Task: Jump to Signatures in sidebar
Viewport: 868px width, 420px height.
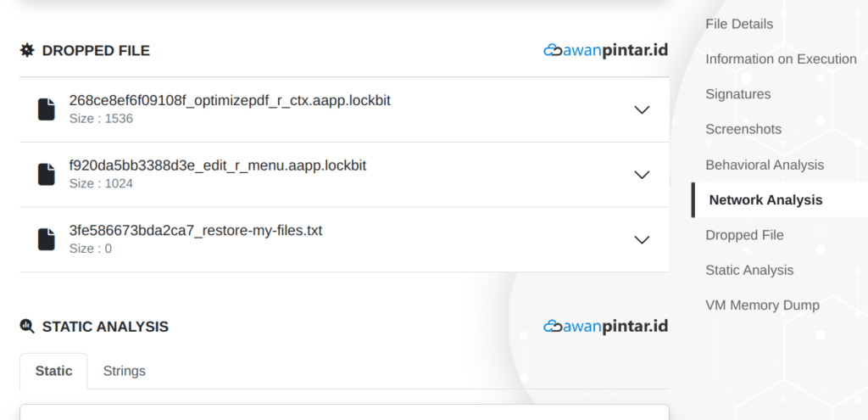Action: (x=738, y=93)
